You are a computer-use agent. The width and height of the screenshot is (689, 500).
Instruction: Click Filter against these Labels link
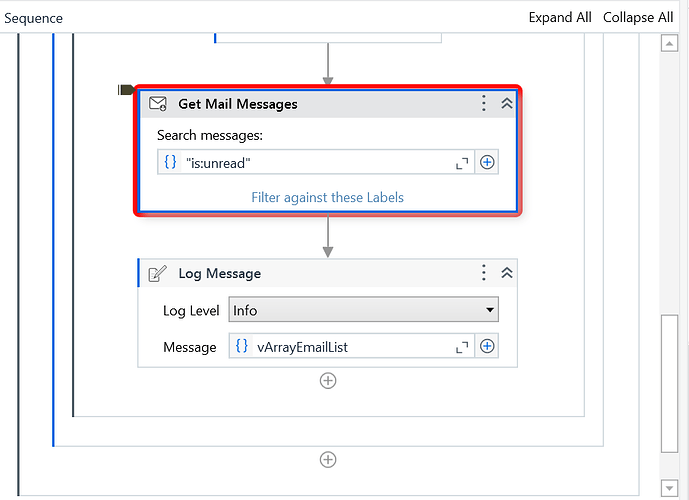327,197
